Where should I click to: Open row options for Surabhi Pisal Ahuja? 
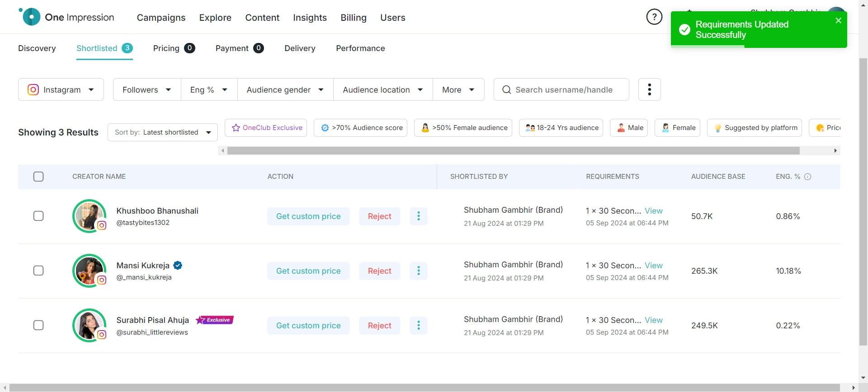418,326
